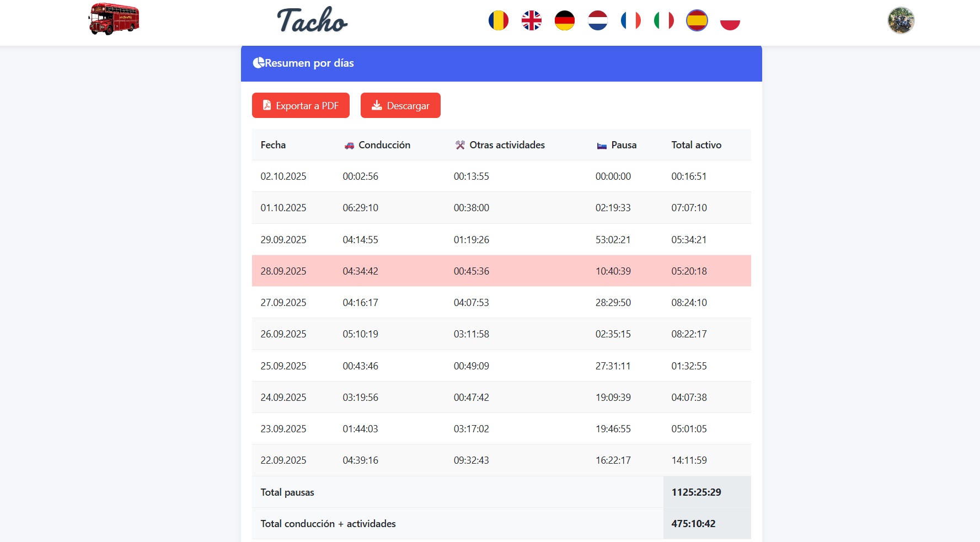Screen dimensions: 980x542
Task: Click the Pausa column header
Action: click(623, 145)
